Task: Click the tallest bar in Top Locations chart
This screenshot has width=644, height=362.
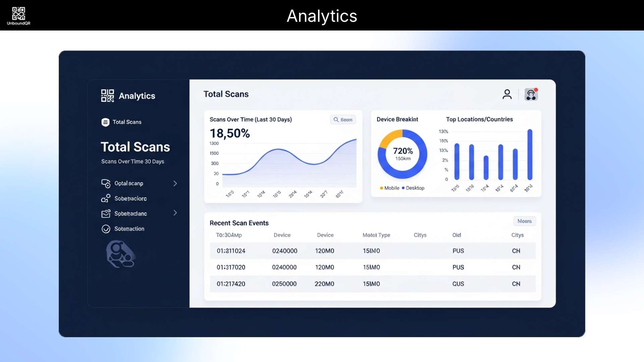Action: point(530,154)
